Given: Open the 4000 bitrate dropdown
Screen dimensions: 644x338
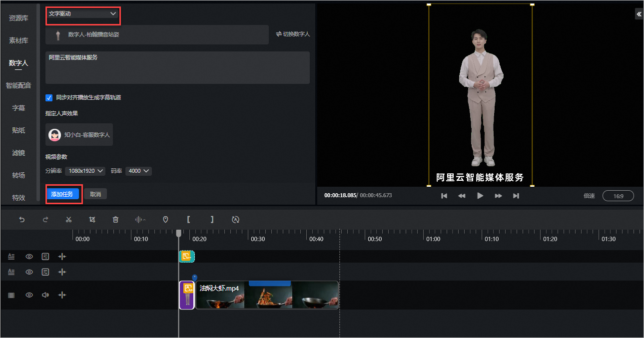Looking at the screenshot, I should (x=138, y=171).
